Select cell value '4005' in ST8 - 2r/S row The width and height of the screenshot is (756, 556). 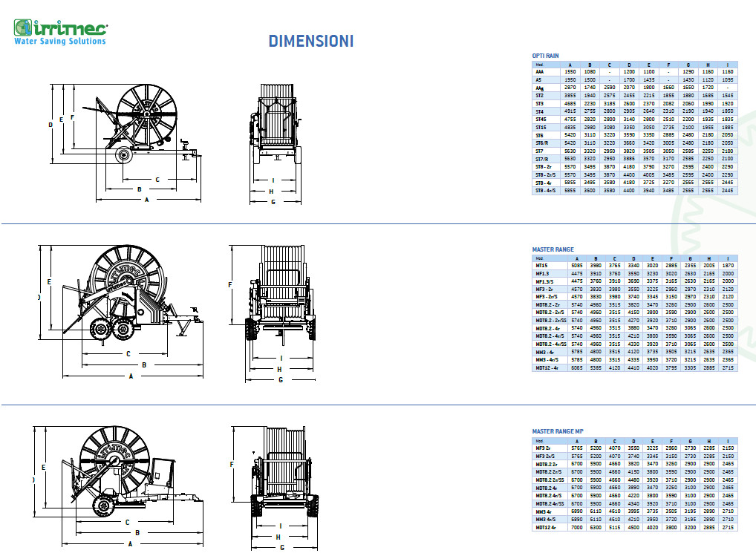pyautogui.click(x=649, y=175)
